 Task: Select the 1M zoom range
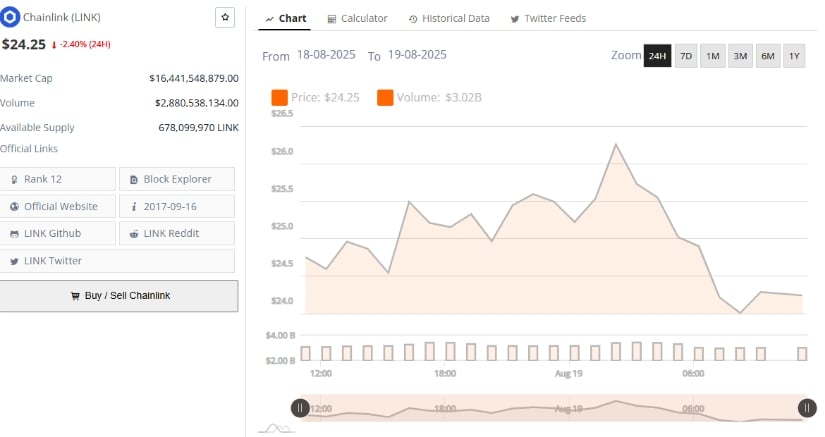pos(713,56)
